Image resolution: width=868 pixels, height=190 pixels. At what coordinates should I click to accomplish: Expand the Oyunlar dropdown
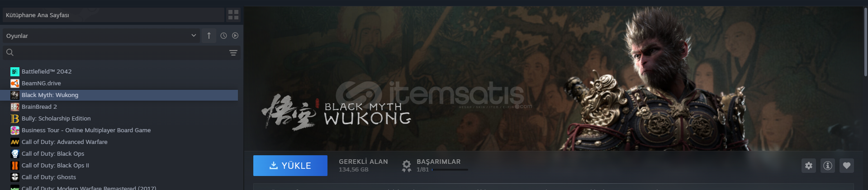pos(101,36)
